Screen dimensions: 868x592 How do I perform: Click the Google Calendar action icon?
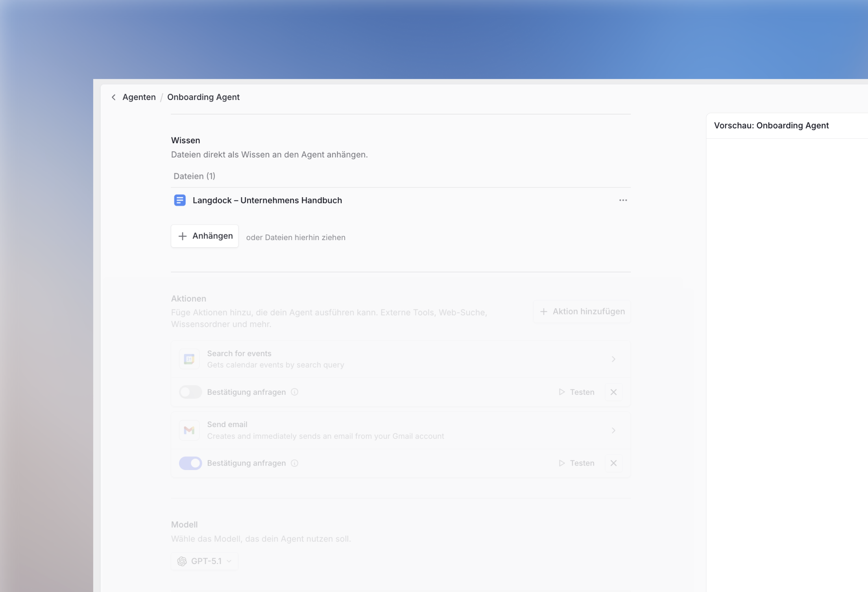coord(189,359)
